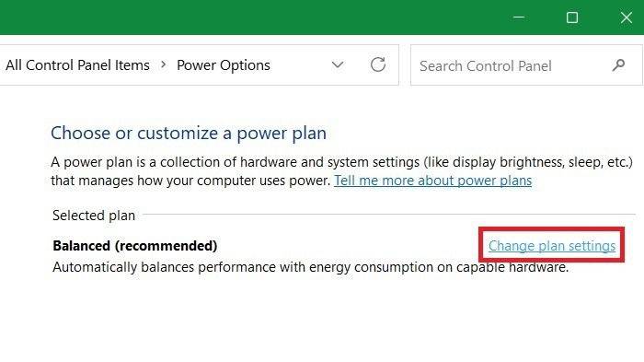
Task: Click the Automatically balances performance description
Action: (311, 267)
